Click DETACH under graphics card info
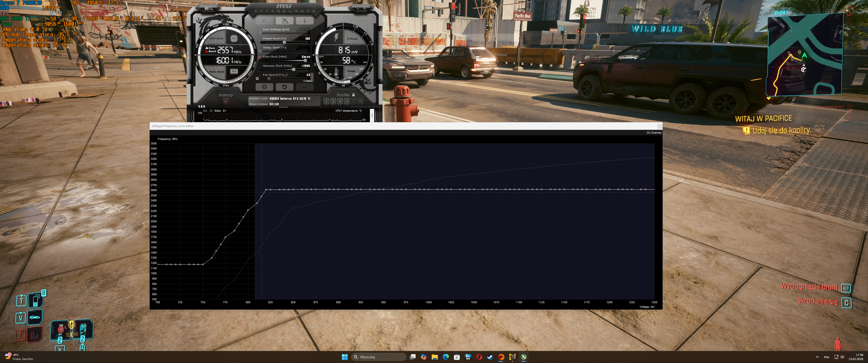This screenshot has width=868, height=363. click(283, 107)
